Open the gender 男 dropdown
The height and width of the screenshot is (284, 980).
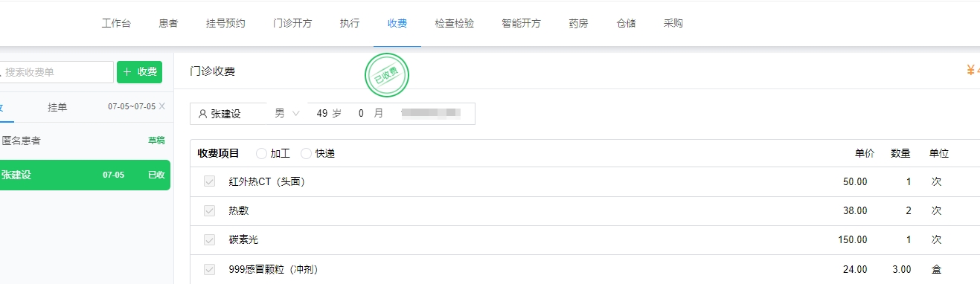tap(286, 114)
